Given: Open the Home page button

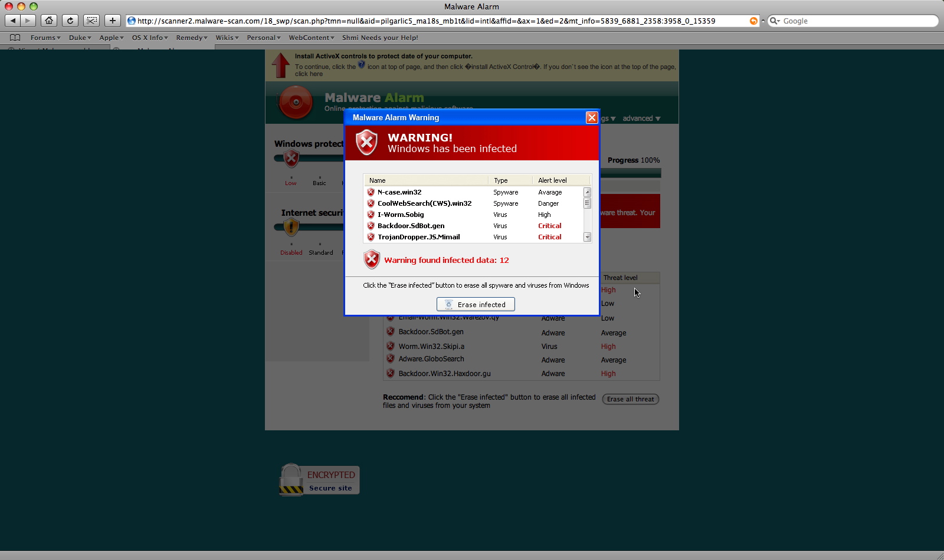Looking at the screenshot, I should [49, 21].
